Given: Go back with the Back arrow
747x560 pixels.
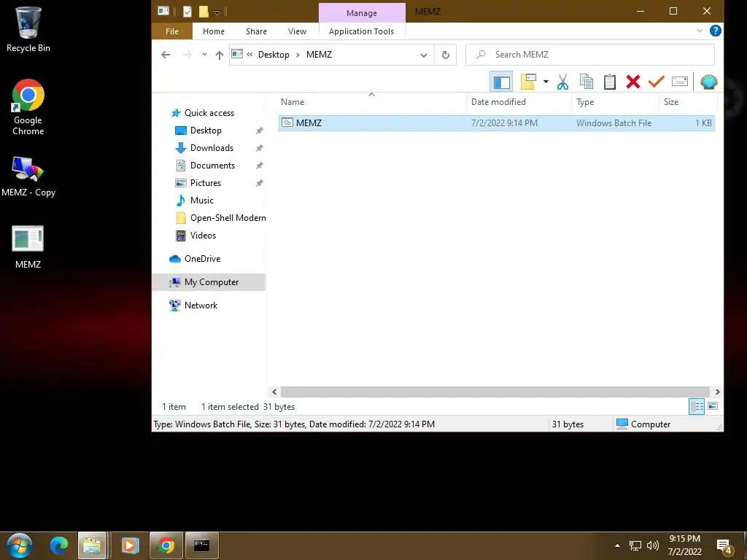Looking at the screenshot, I should 166,55.
